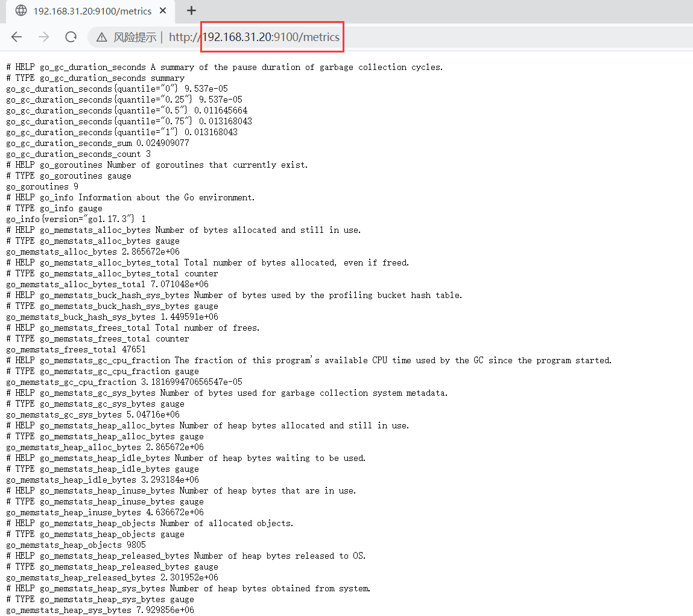Click the TYPE go_info gauge line
Image resolution: width=693 pixels, height=616 pixels.
coord(54,208)
